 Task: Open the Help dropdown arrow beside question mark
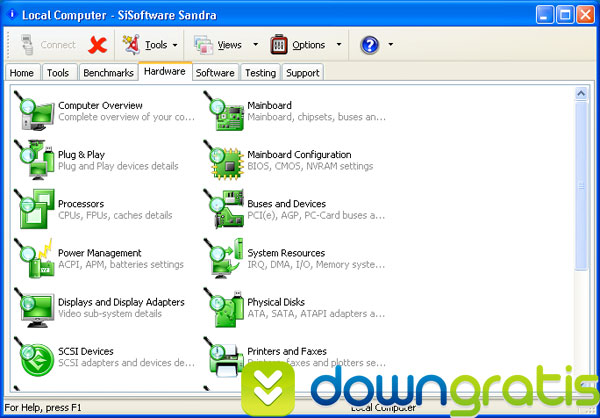point(390,45)
